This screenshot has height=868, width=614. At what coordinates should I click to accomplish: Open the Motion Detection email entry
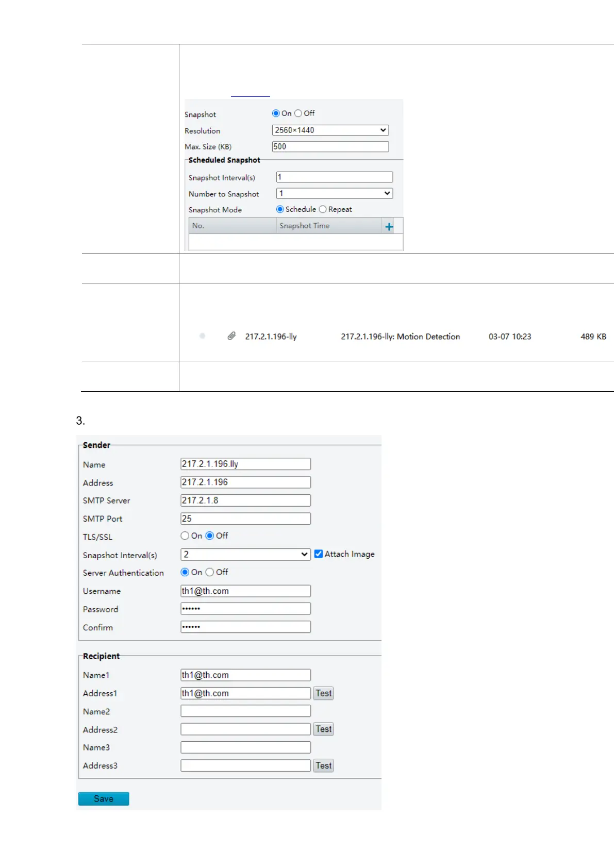400,337
